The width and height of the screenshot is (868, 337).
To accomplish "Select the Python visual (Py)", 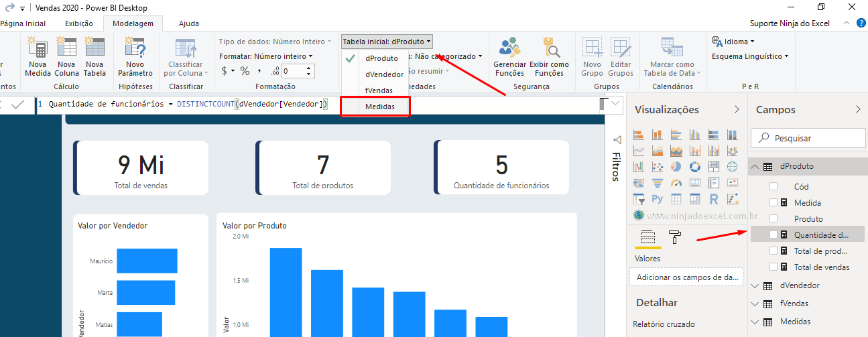I will (x=658, y=199).
